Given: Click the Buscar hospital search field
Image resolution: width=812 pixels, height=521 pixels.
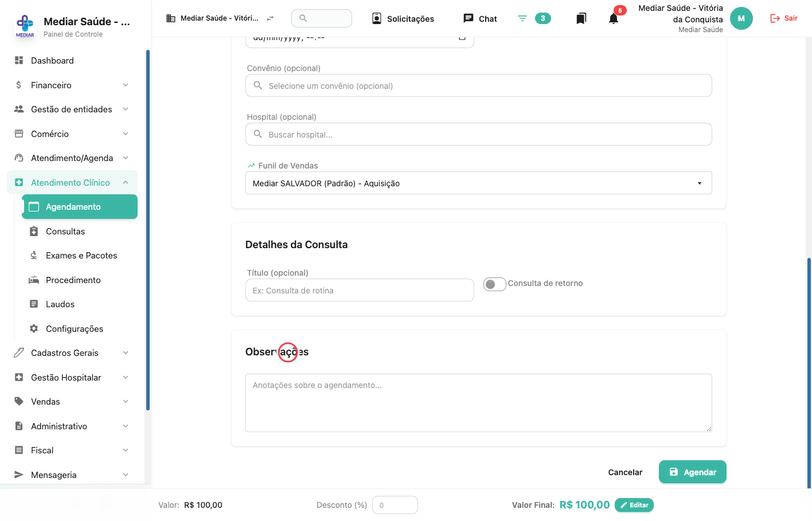Looking at the screenshot, I should click(x=478, y=134).
